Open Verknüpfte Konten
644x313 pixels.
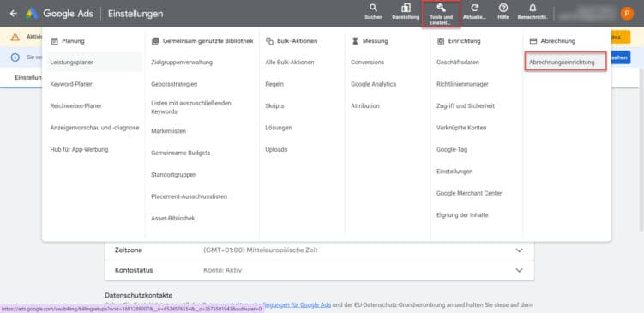461,128
